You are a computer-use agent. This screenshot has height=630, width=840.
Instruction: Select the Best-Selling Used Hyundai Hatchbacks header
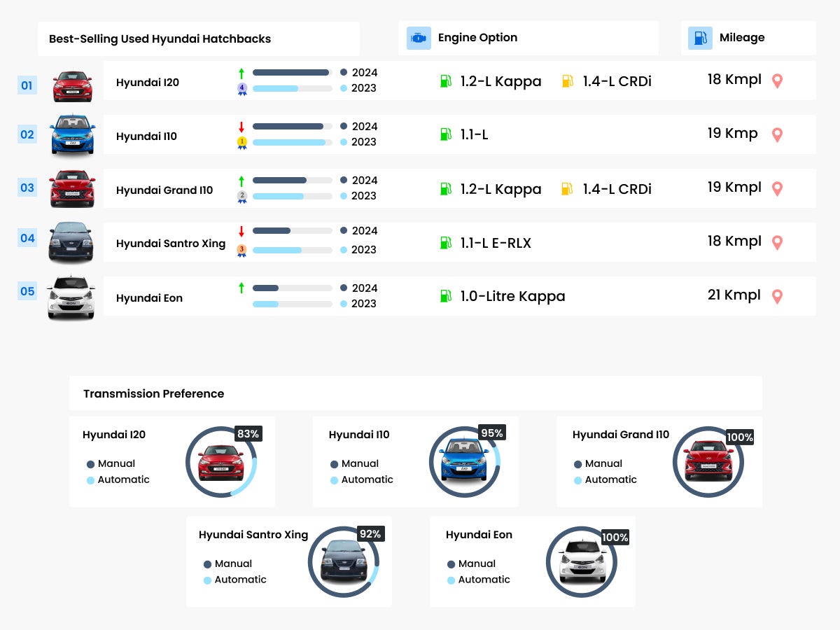click(x=159, y=38)
